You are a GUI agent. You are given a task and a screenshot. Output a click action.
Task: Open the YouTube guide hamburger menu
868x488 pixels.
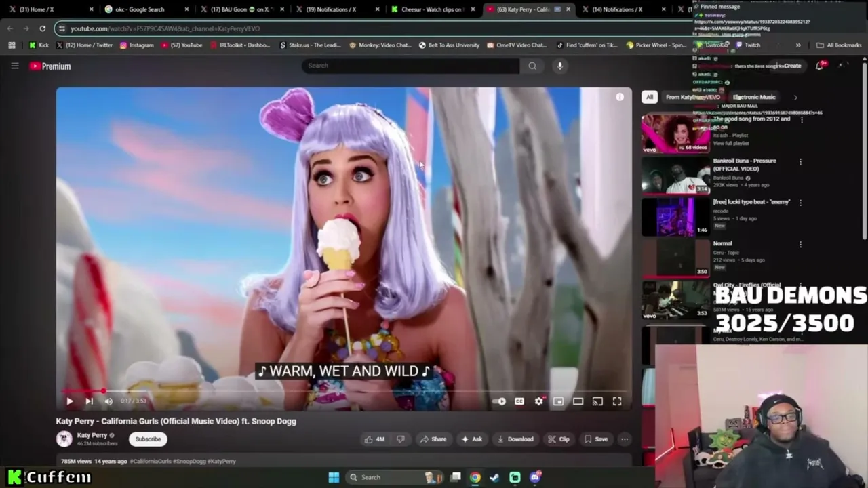(14, 66)
